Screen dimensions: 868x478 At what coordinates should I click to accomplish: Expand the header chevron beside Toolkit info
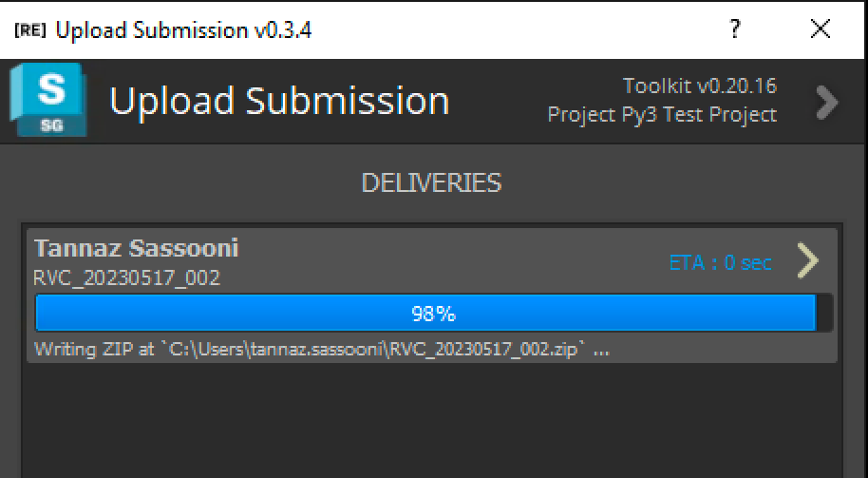827,102
